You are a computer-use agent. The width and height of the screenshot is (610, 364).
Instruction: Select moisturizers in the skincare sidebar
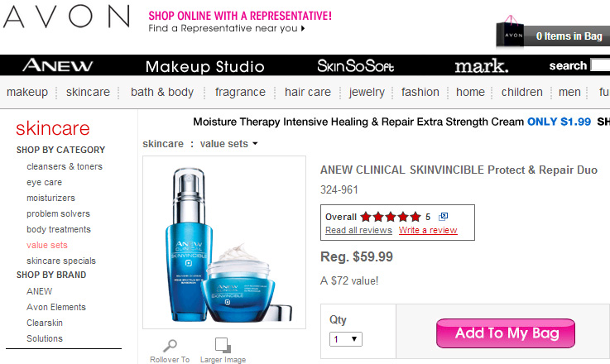coord(51,198)
